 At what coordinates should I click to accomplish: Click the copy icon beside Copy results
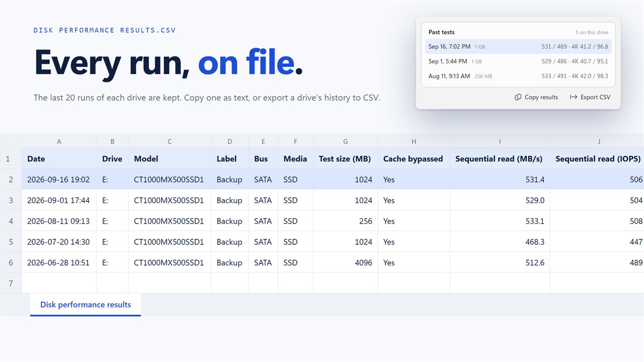518,97
